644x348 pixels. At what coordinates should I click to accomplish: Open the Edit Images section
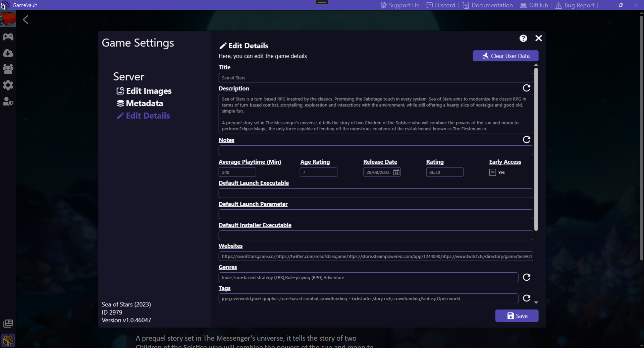(144, 91)
